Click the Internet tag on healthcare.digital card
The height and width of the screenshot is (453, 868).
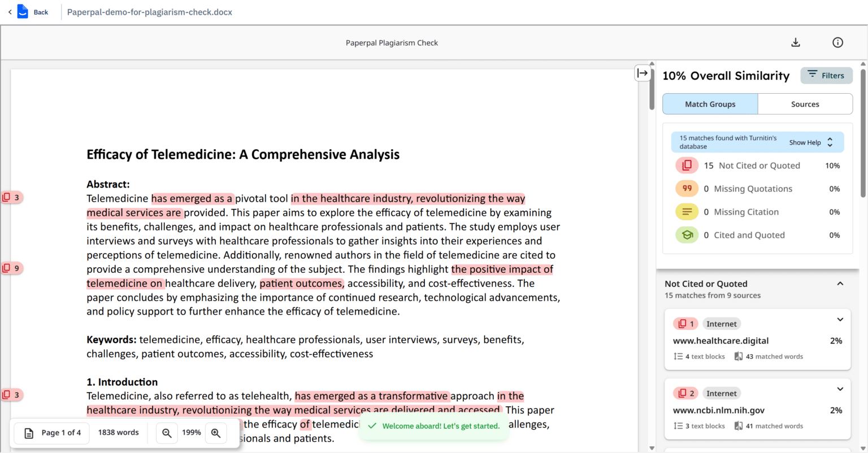pyautogui.click(x=722, y=324)
